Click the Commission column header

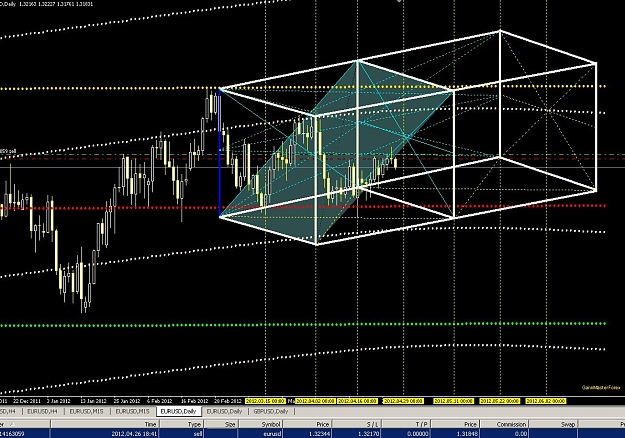(504, 424)
